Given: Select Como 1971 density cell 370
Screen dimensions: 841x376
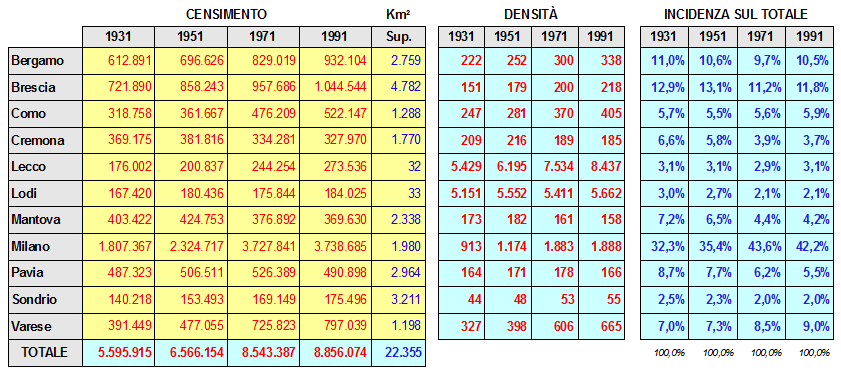Looking at the screenshot, I should [555, 114].
